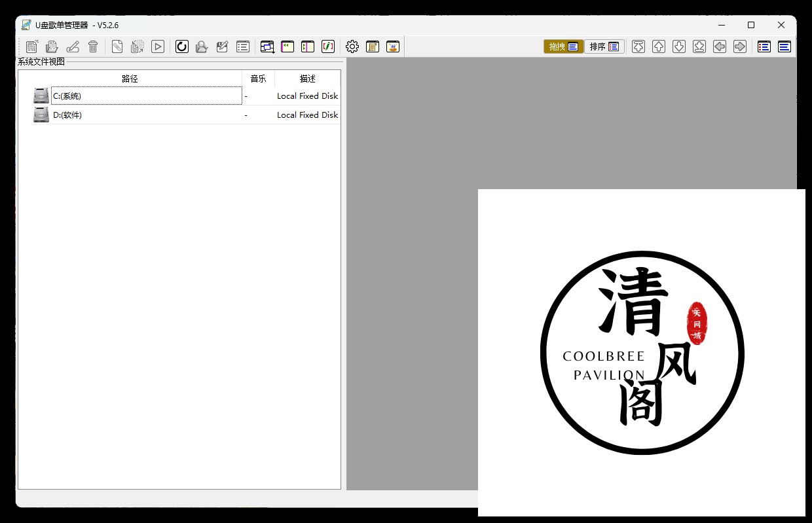Click the play triangle icon

point(158,46)
